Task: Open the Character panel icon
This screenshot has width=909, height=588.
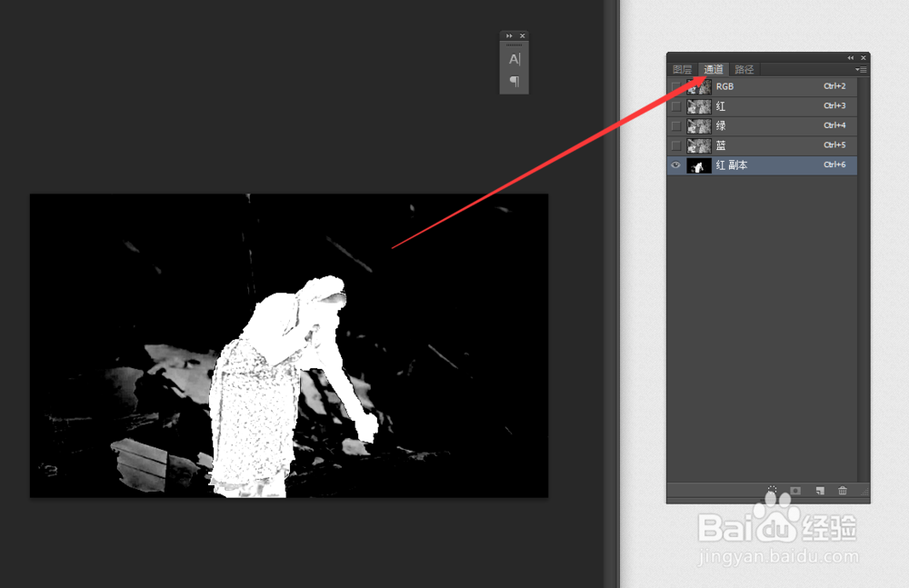Action: (514, 59)
